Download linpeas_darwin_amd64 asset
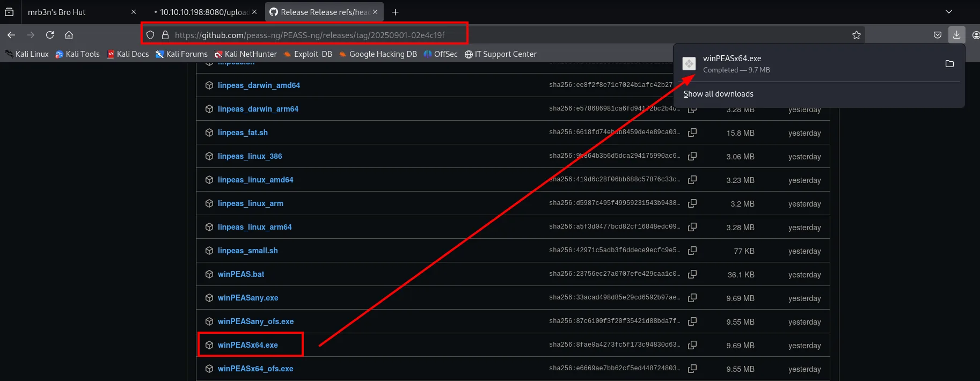The width and height of the screenshot is (980, 381). coord(259,85)
